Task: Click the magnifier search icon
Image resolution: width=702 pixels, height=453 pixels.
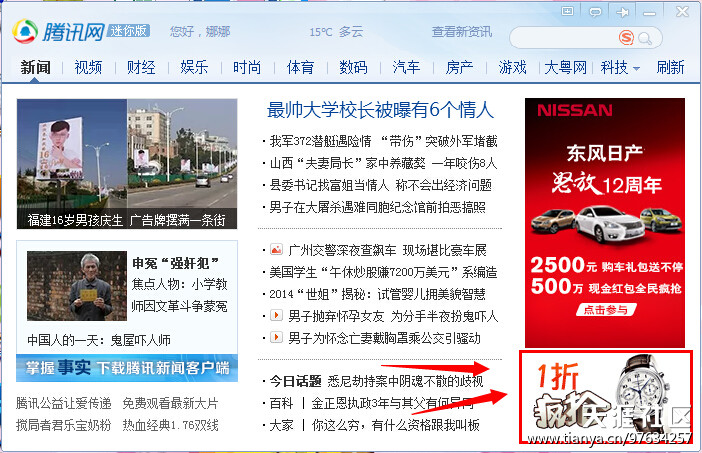Action: (x=645, y=38)
